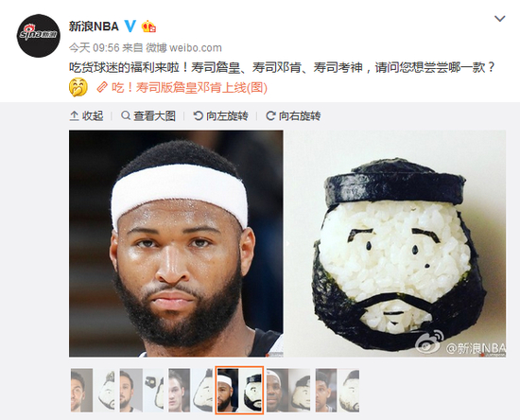Screen dimensions: 520x420
Task: Rotate image left with 向左旋转
Action: (x=220, y=115)
